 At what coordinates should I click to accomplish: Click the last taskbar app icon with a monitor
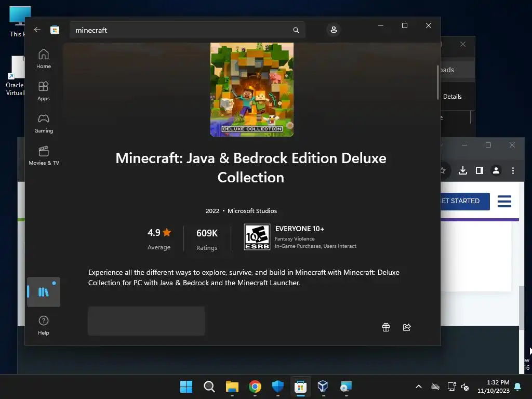pos(346,387)
